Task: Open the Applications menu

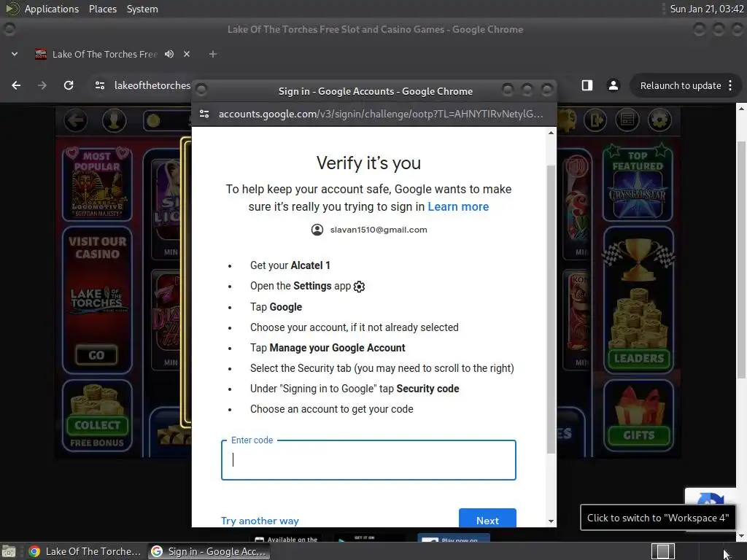Action: (52, 9)
